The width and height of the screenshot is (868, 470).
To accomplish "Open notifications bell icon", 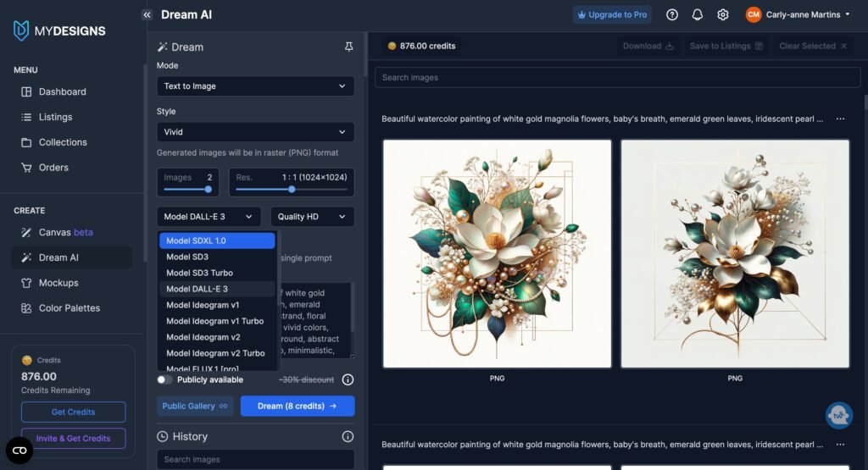I will coord(698,14).
